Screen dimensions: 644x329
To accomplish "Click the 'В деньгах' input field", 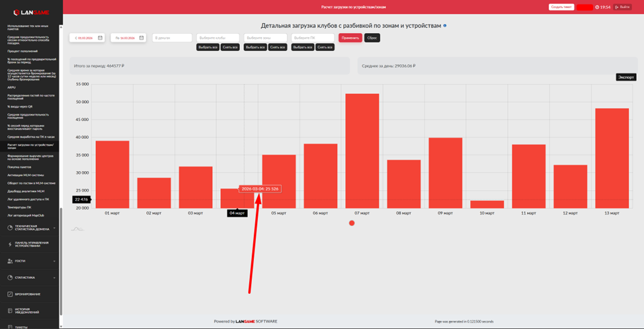I will click(172, 38).
